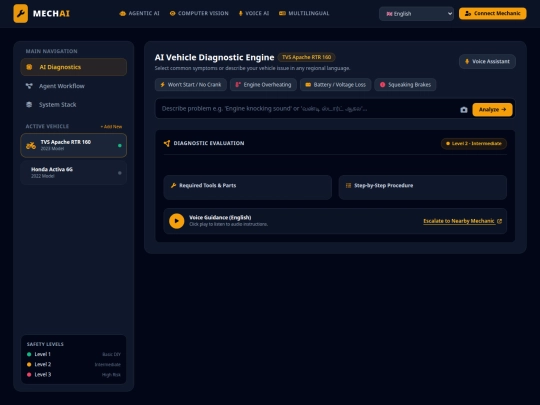Click the AI Diagnostics chip icon in sidebar

click(29, 67)
